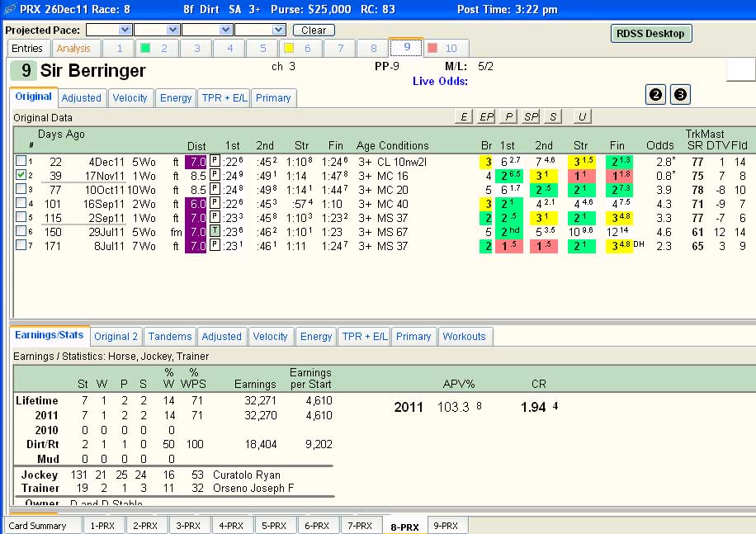Screen dimensions: 756x534
Task: Click the circled number 2 button
Action: 655,94
